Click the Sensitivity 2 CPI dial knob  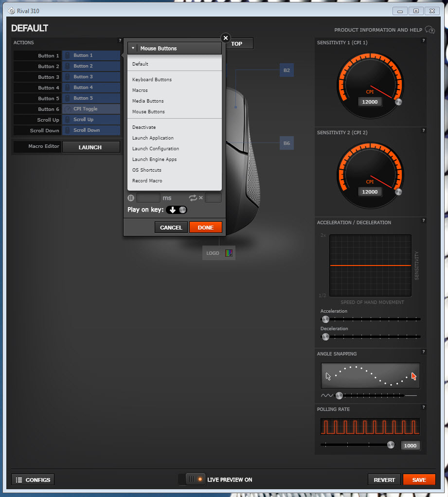tap(398, 192)
